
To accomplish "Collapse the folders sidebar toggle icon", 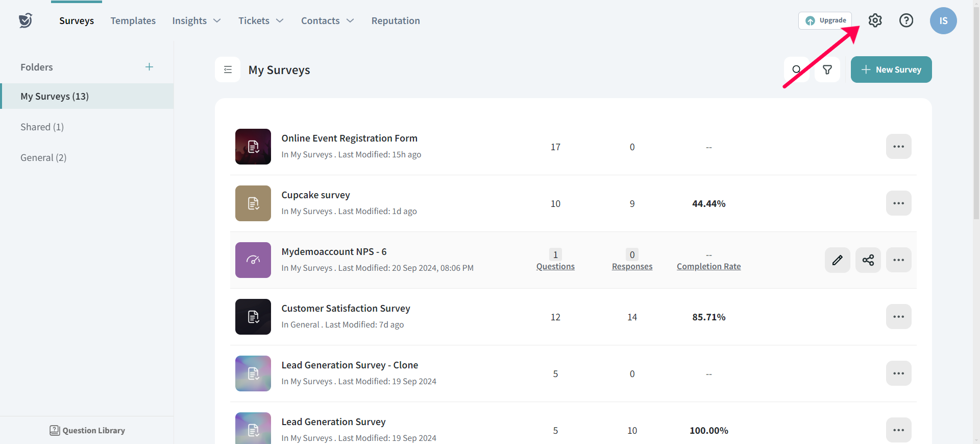I will coord(228,69).
